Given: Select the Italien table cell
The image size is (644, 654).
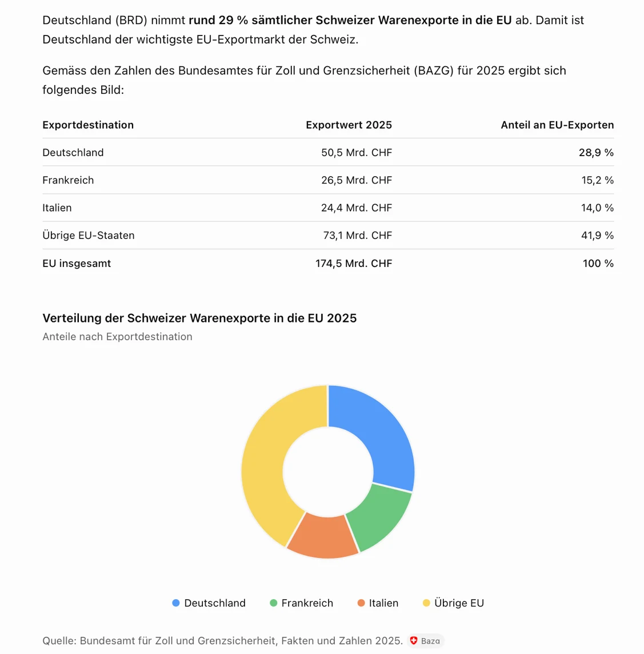Looking at the screenshot, I should tap(57, 208).
